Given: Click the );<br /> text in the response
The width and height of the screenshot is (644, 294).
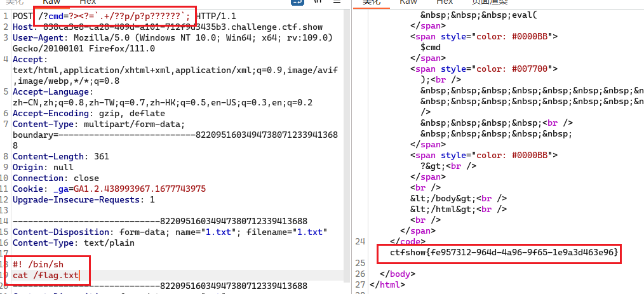Looking at the screenshot, I should [441, 79].
